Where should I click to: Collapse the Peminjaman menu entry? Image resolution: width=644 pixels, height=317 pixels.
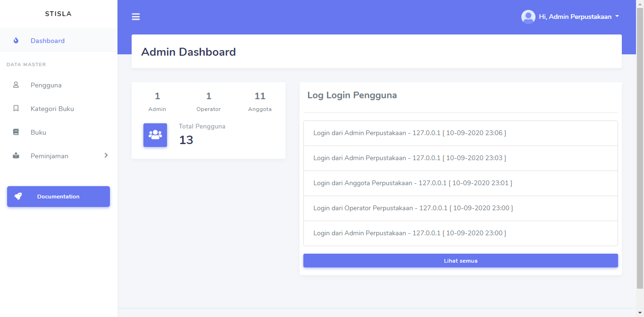49,156
